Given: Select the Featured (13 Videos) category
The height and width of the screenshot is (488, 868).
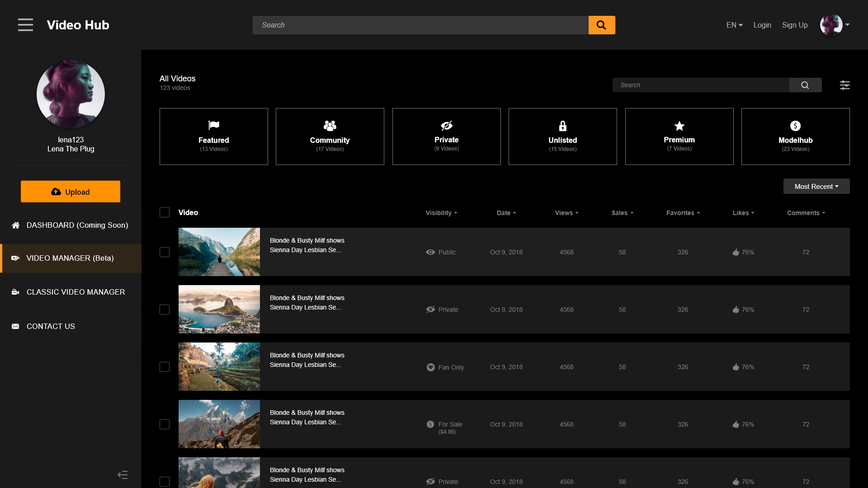Looking at the screenshot, I should tap(213, 136).
